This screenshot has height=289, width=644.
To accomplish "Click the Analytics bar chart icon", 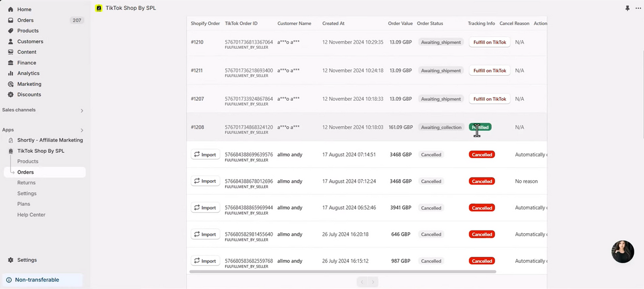I will [x=11, y=73].
